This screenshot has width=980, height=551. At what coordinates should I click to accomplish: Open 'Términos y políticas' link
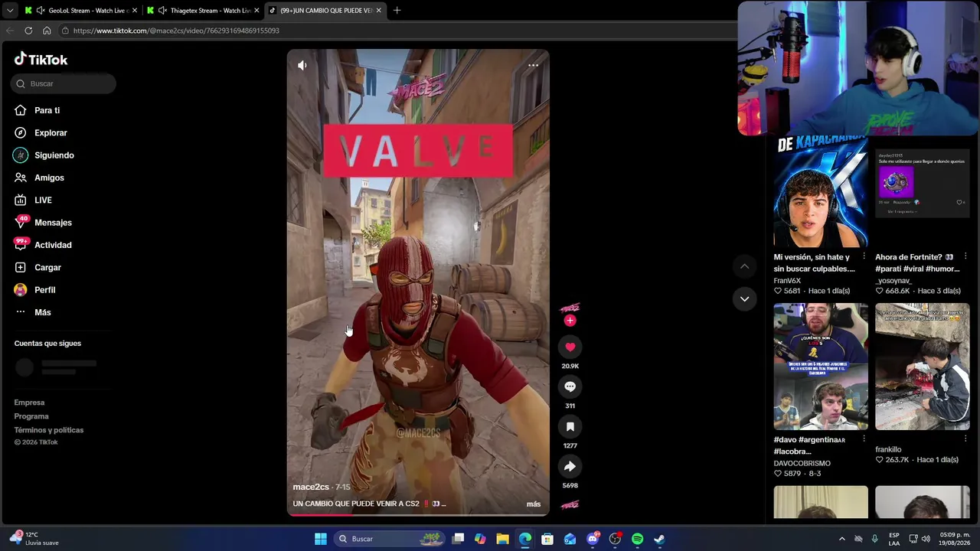(49, 430)
